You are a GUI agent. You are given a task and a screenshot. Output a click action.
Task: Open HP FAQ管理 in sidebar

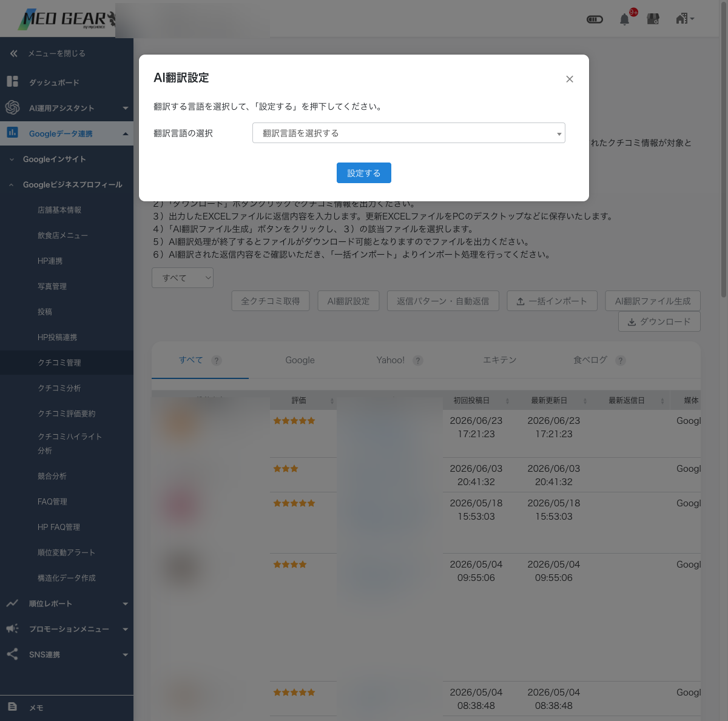pyautogui.click(x=59, y=527)
